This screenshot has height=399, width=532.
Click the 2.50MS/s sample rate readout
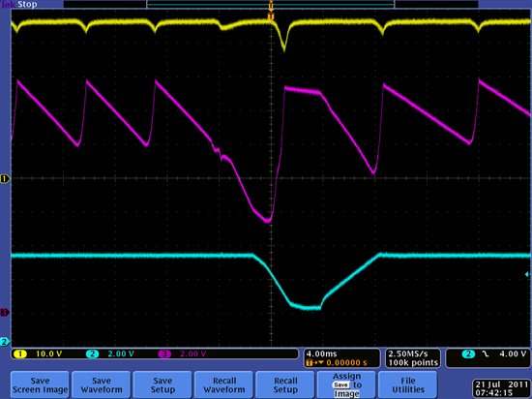point(408,354)
